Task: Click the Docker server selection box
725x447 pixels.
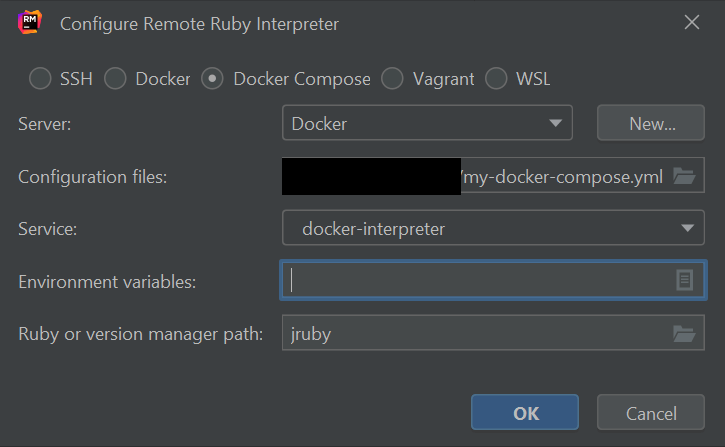Action: (x=415, y=124)
